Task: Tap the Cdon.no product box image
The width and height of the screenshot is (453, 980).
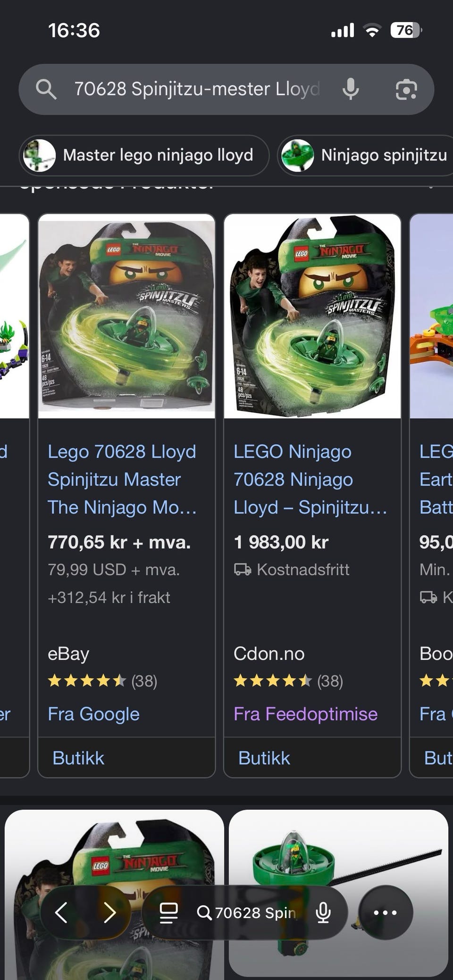Action: [312, 316]
